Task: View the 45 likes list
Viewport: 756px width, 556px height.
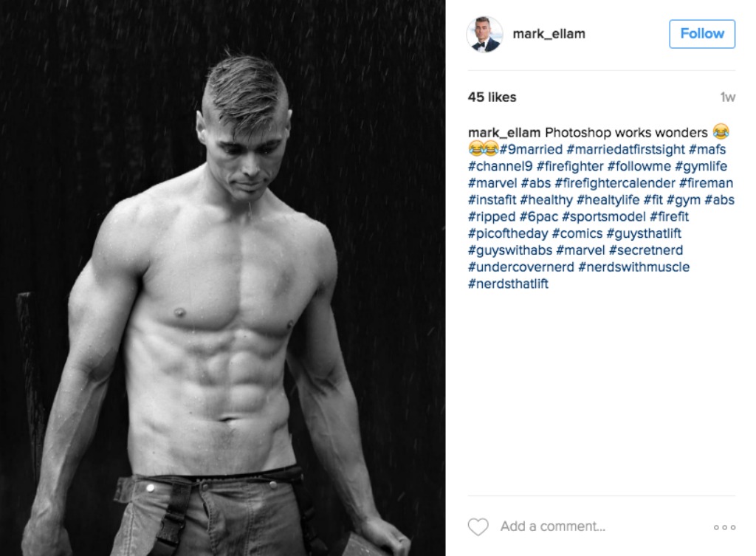Action: coord(492,97)
